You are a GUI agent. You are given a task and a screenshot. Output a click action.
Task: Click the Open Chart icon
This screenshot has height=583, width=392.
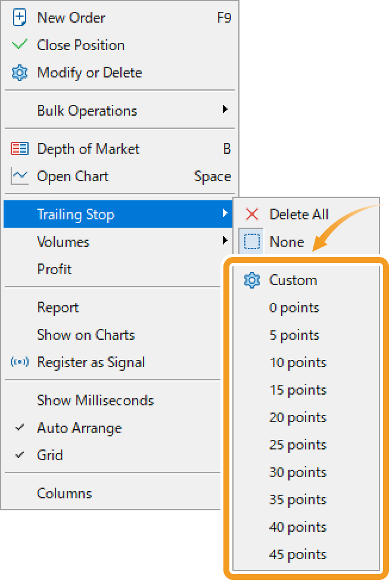[18, 176]
